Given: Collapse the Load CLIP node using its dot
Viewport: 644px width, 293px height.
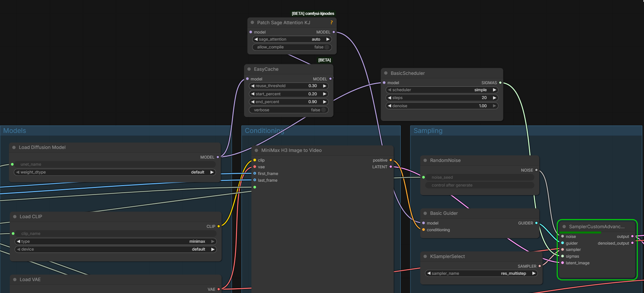Looking at the screenshot, I should (15, 217).
